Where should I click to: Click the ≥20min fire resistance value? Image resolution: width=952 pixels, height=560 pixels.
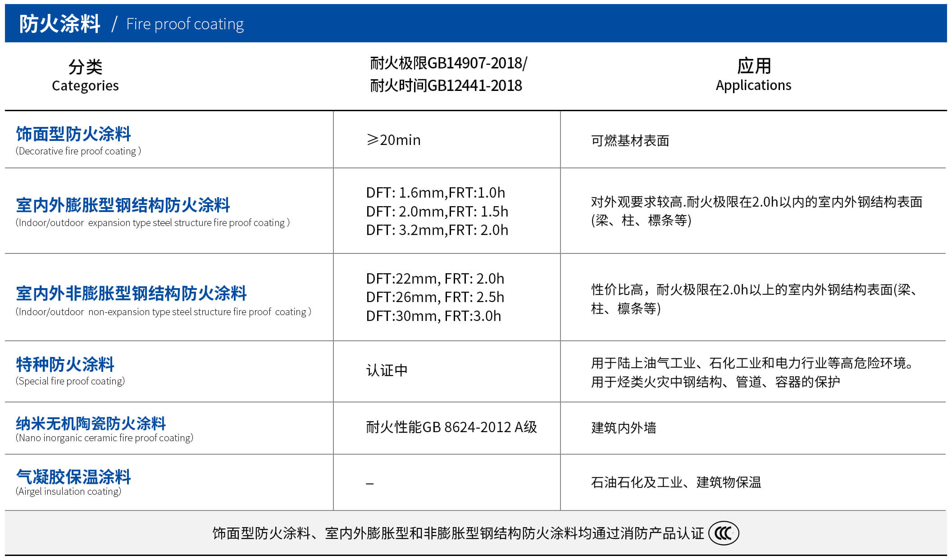click(x=394, y=140)
